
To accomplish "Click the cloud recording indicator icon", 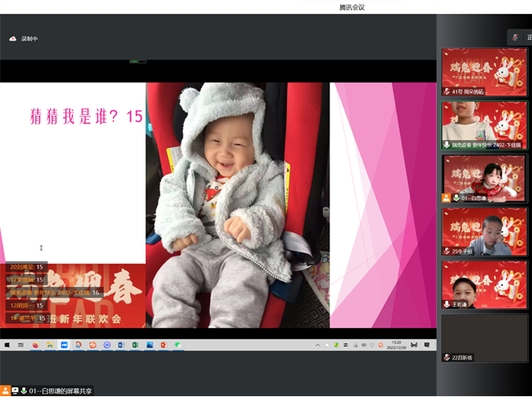I will (12, 39).
